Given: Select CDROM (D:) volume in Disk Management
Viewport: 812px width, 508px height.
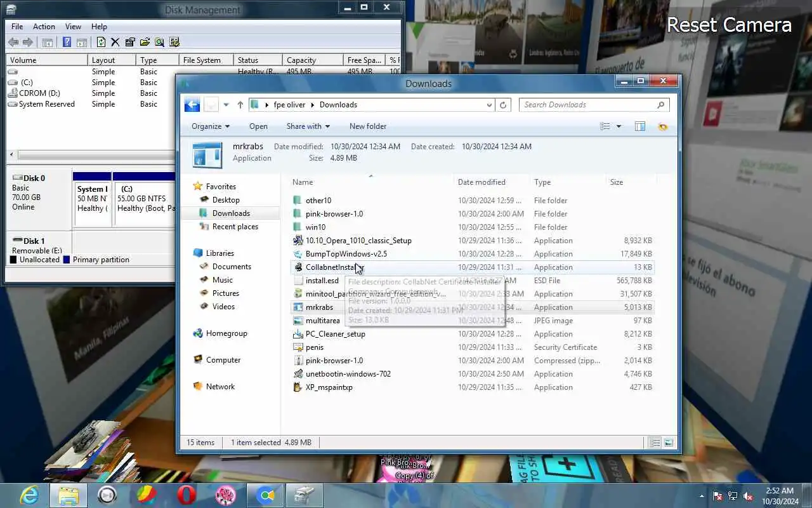Looking at the screenshot, I should pyautogui.click(x=39, y=93).
